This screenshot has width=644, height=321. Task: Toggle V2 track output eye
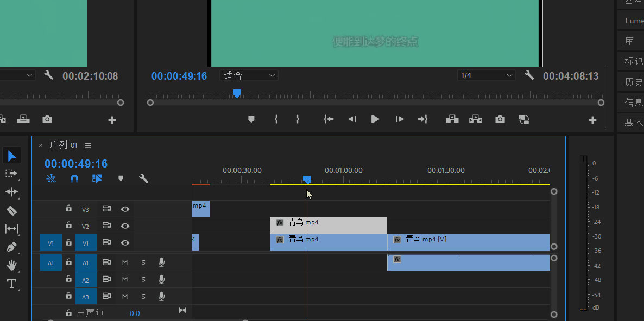[x=125, y=226]
